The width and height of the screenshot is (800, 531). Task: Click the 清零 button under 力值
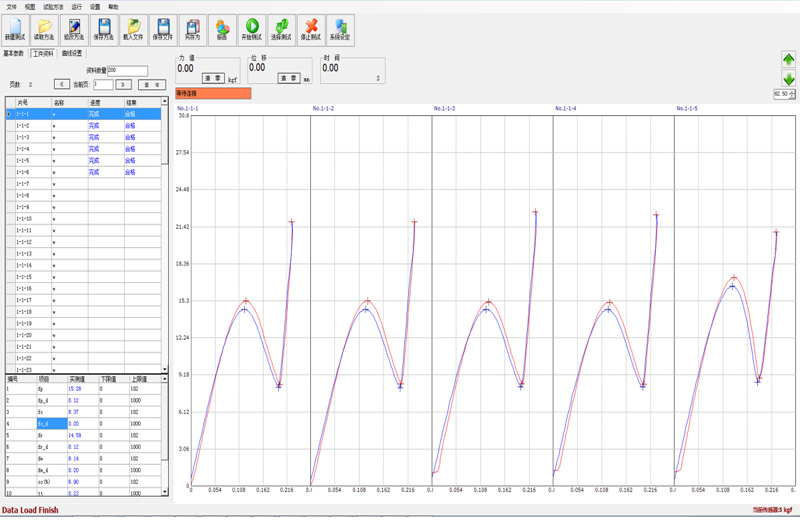[x=213, y=78]
